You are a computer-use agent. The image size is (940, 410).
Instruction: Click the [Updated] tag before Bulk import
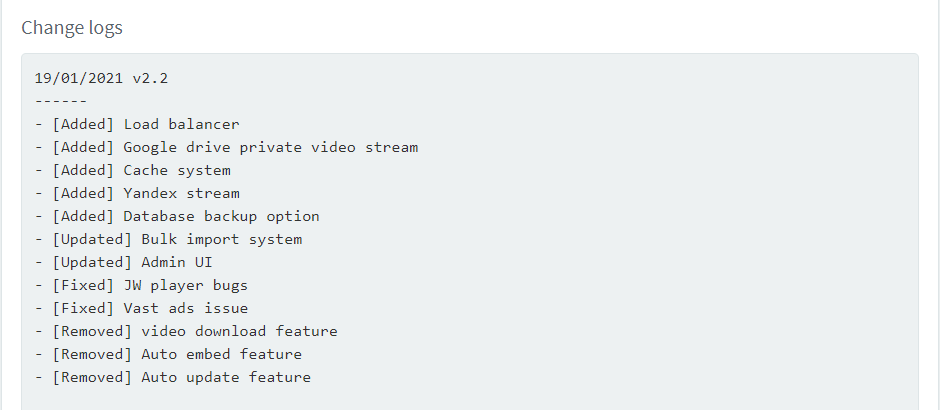coord(92,240)
